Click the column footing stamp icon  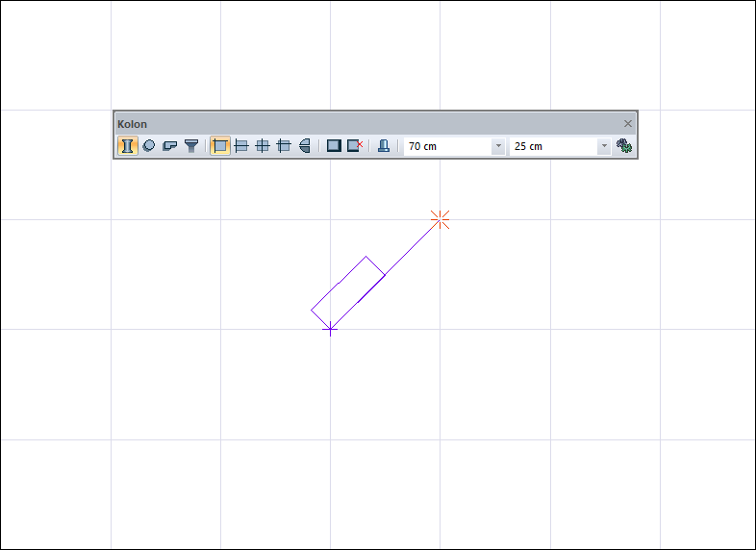(x=384, y=145)
